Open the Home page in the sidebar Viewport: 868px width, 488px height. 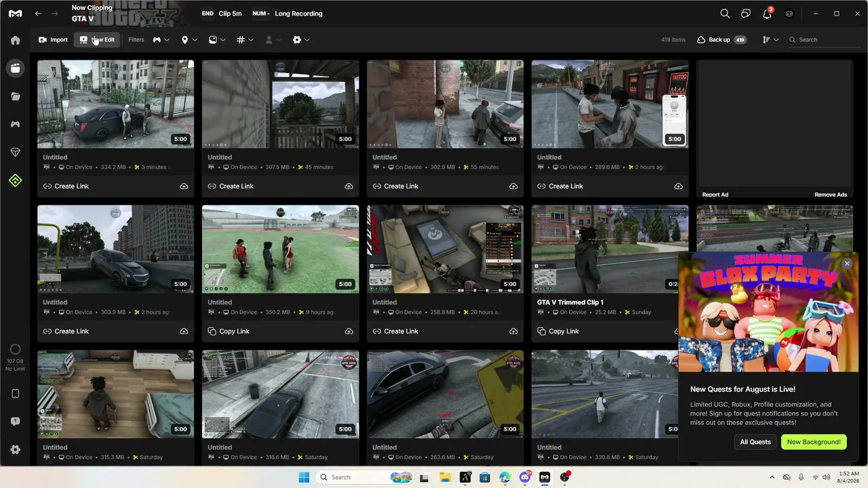coord(15,40)
